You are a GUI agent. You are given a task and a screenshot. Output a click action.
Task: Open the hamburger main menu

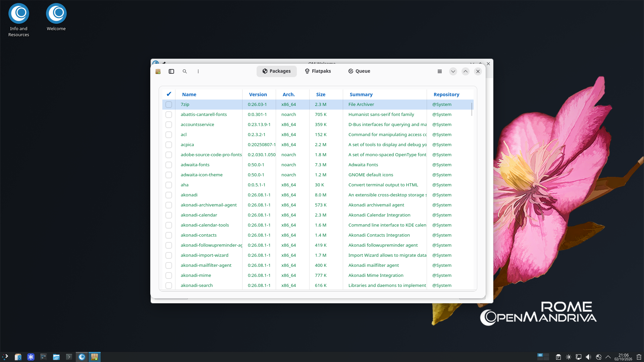coord(440,71)
